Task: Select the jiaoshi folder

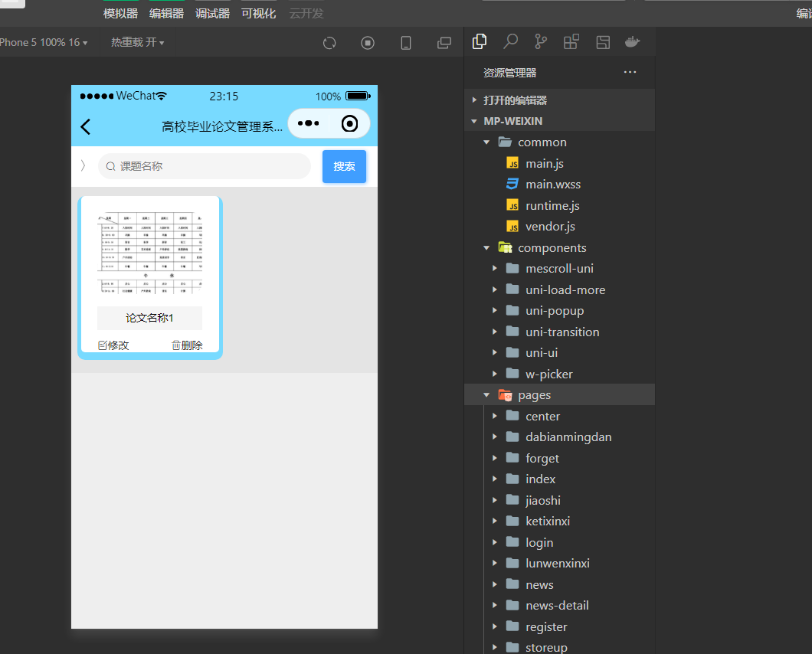Action: pos(559,500)
